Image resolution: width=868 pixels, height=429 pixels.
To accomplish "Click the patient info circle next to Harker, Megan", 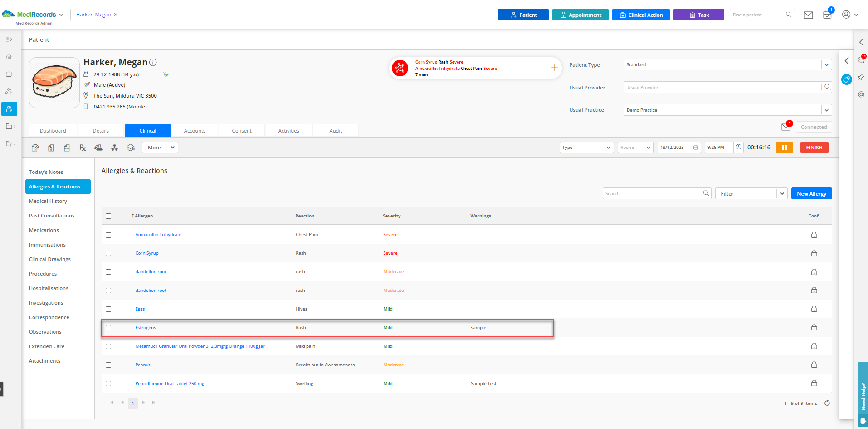I will coord(153,62).
